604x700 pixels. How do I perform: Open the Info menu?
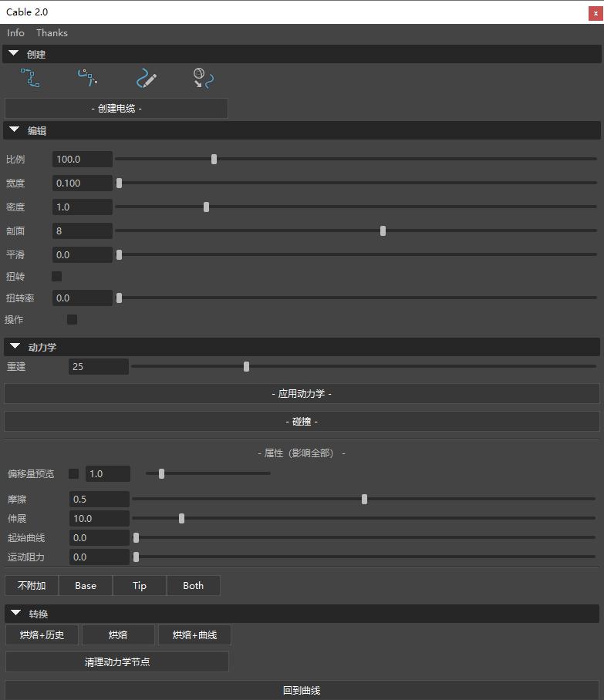click(15, 33)
